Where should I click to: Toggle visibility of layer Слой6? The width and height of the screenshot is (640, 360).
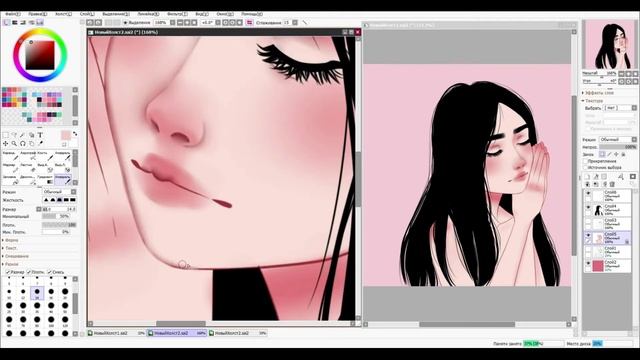[588, 193]
